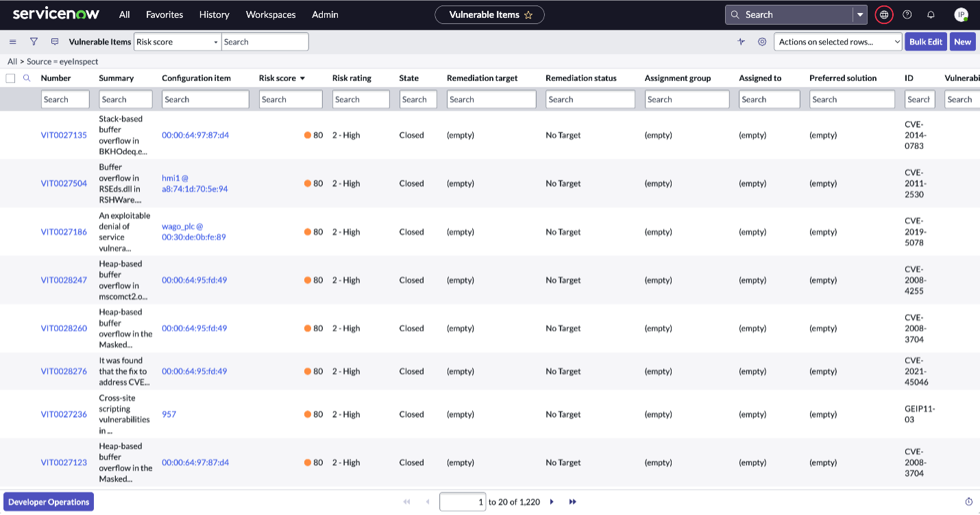Open the Workspaces menu
Viewport: 980px width, 515px height.
[271, 14]
